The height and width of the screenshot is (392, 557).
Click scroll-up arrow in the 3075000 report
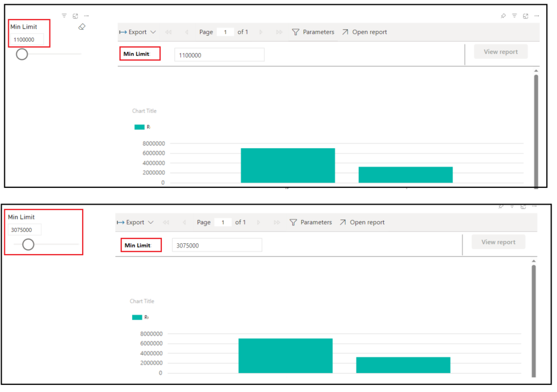(x=534, y=261)
